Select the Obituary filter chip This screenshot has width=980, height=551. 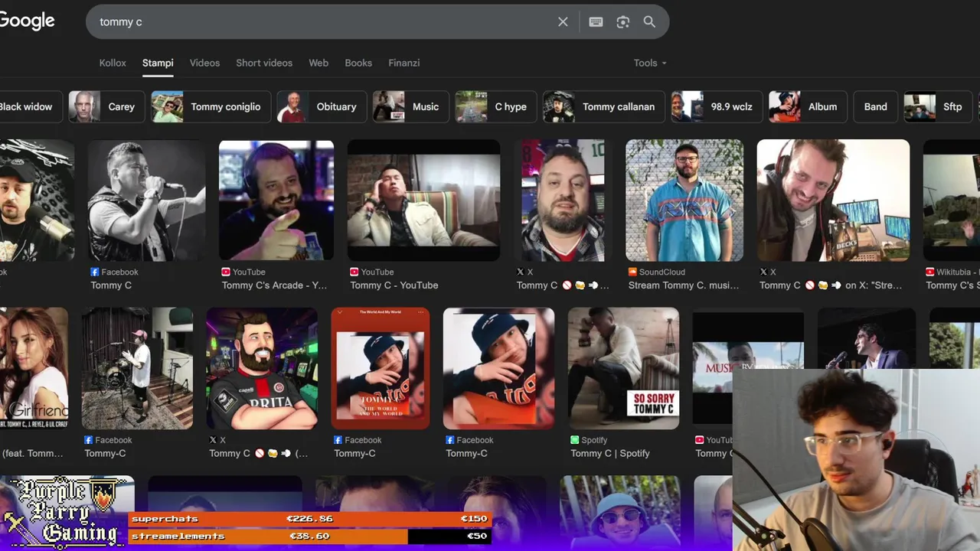pyautogui.click(x=321, y=106)
